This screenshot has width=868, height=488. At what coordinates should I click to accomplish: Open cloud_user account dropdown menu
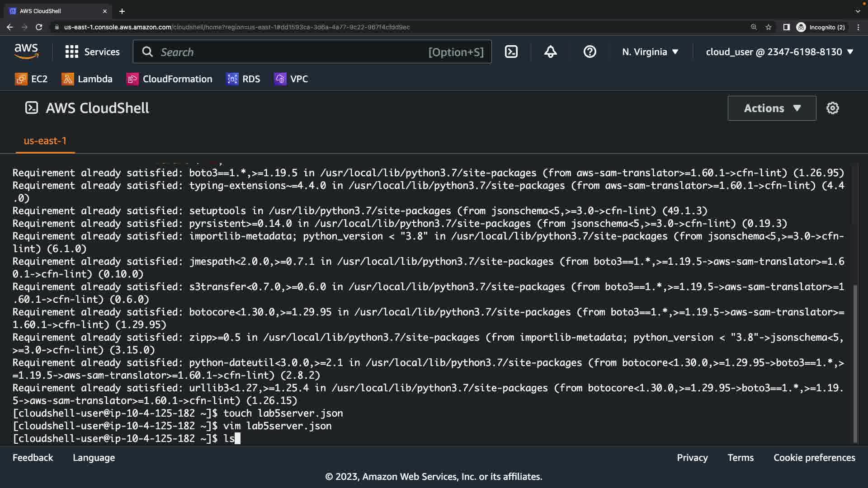tap(779, 52)
